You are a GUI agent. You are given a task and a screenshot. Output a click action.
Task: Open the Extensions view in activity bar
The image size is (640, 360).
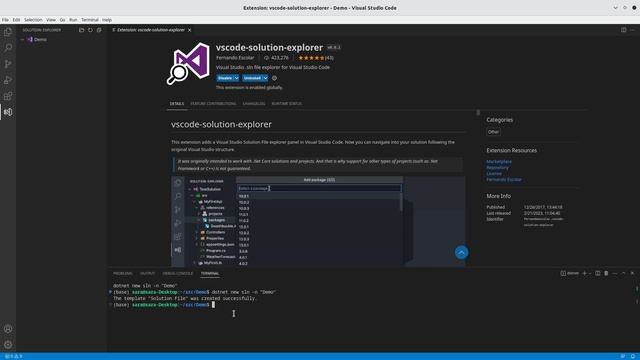point(8,96)
